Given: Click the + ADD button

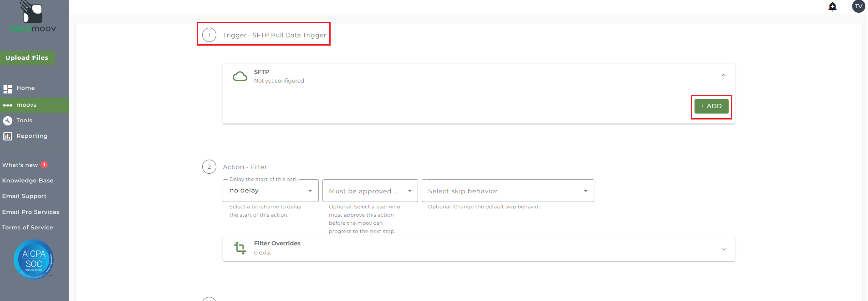Looking at the screenshot, I should 711,106.
